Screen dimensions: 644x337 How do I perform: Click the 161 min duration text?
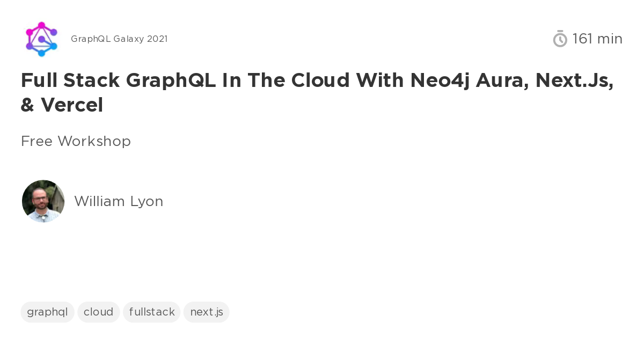[x=597, y=39]
